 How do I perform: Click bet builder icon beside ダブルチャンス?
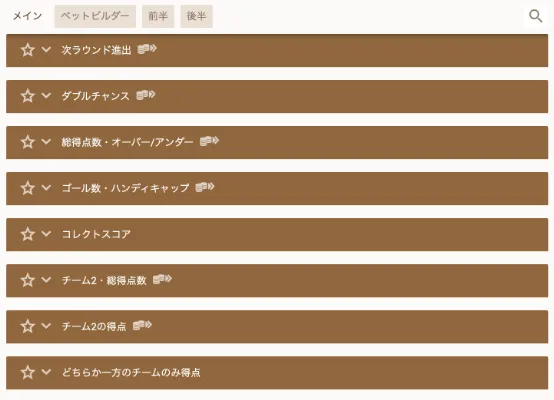(x=146, y=95)
